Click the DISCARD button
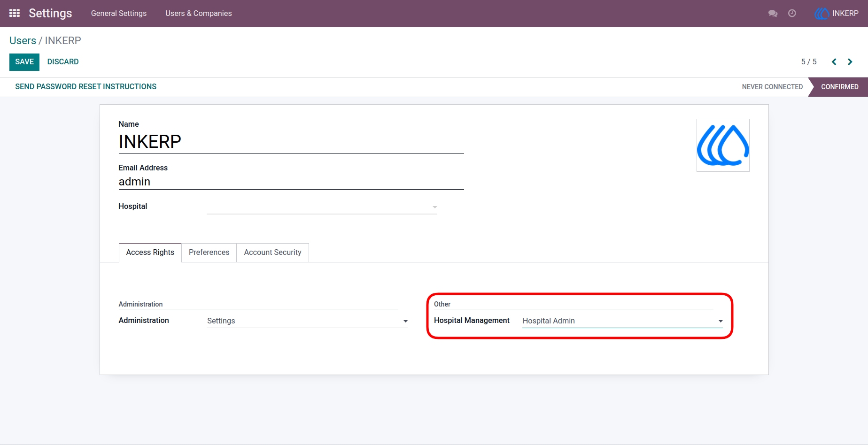Image resolution: width=868 pixels, height=445 pixels. [x=63, y=62]
